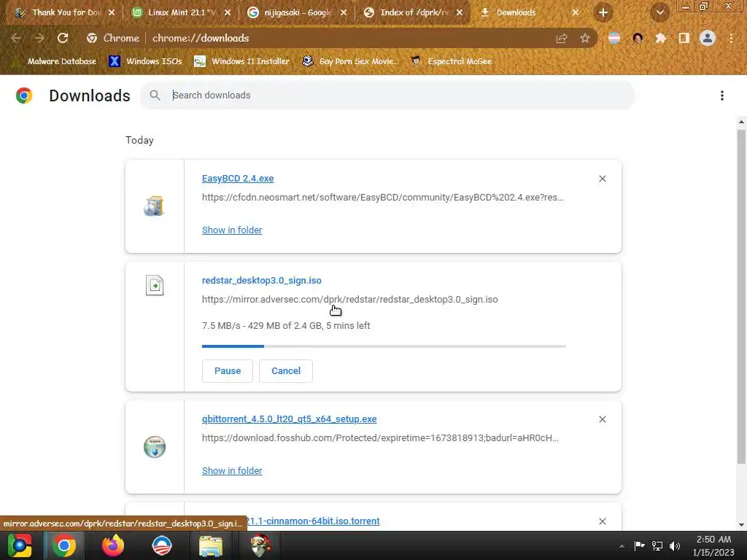
Task: Open the volume control in system tray
Action: [x=675, y=546]
